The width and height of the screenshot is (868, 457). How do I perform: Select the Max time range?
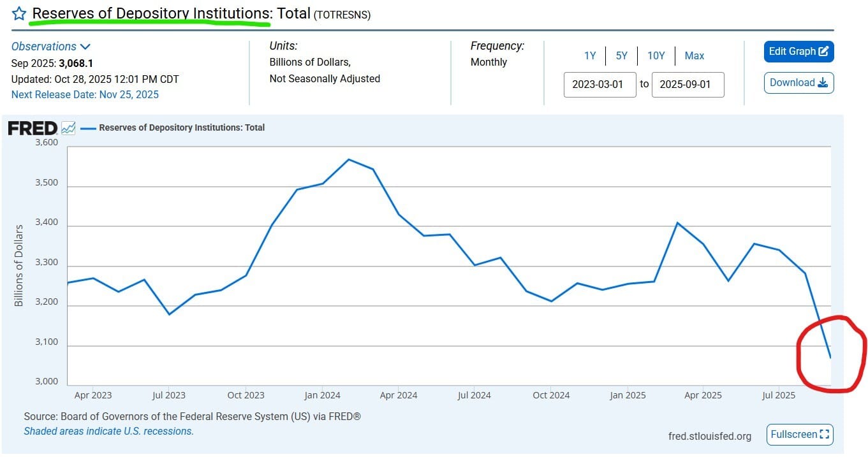coord(694,56)
